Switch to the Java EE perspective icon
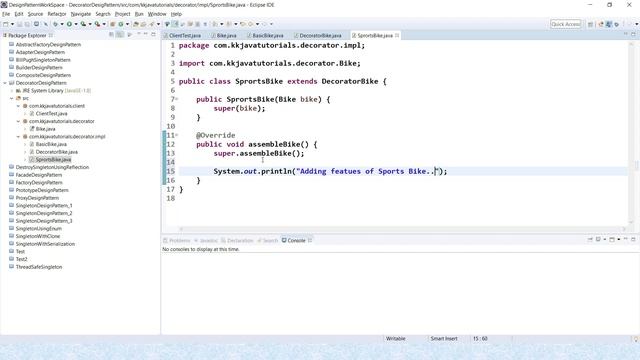The image size is (640, 360). [x=601, y=24]
